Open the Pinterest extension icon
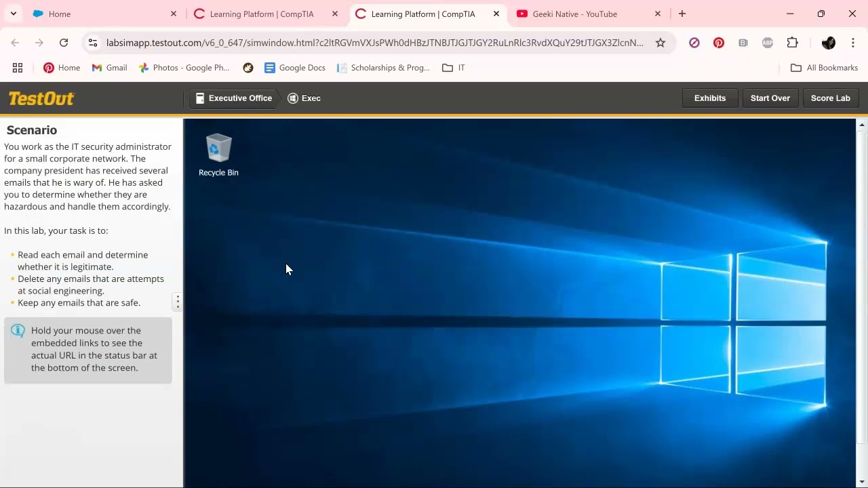868x488 pixels. click(719, 43)
